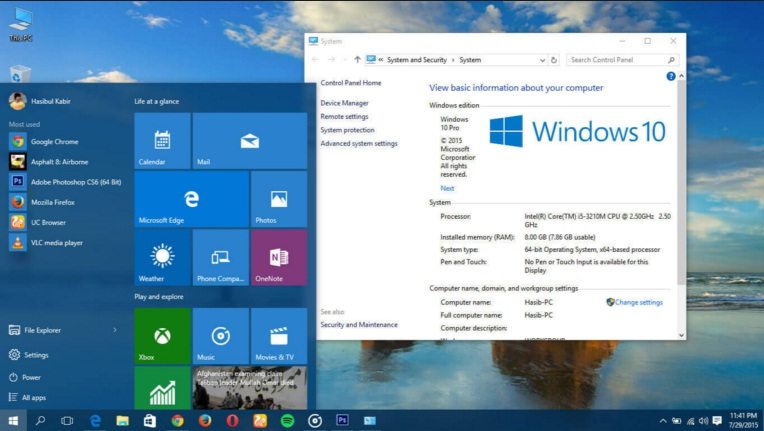Open the Action Center notification icon

[x=717, y=420]
